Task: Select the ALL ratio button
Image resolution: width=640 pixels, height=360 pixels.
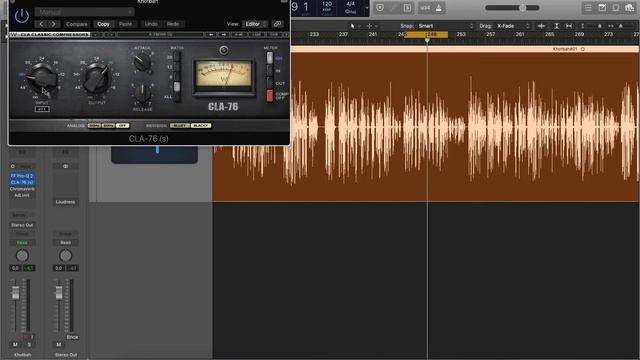Action: pyautogui.click(x=176, y=97)
